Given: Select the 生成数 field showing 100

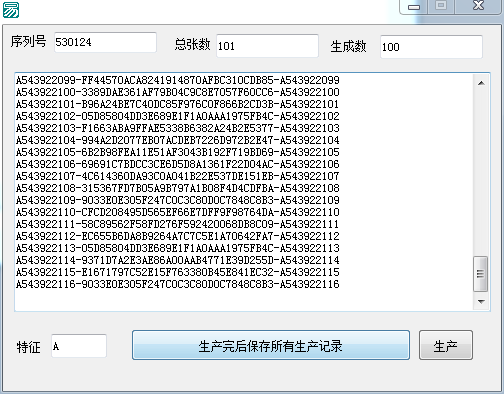Looking at the screenshot, I should 431,47.
